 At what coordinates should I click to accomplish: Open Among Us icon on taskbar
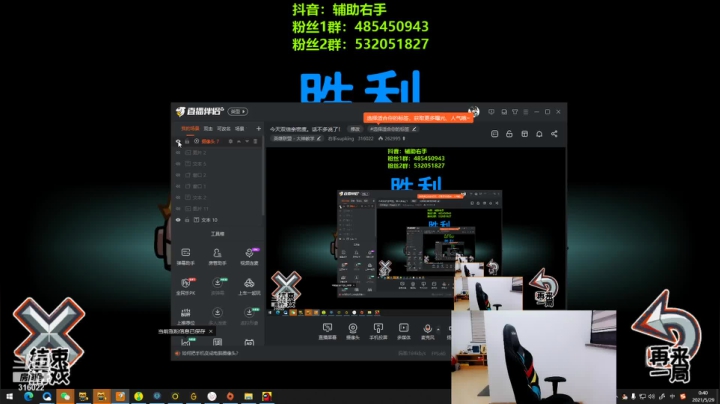pos(267,396)
